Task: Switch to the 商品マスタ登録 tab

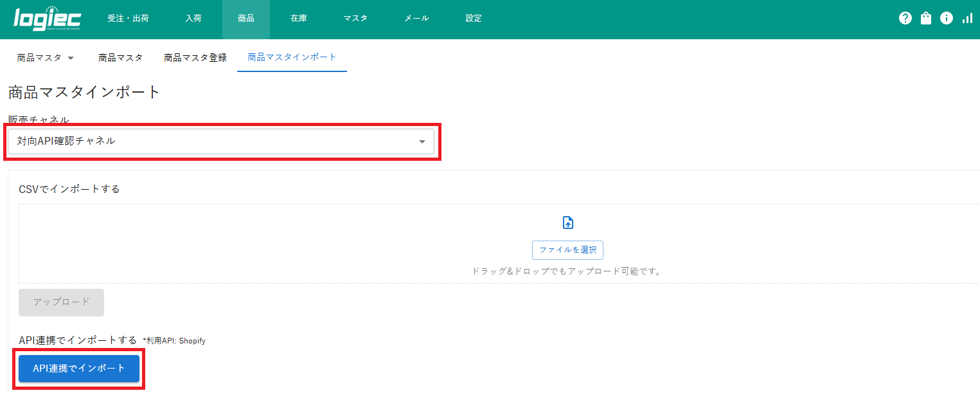Action: 195,58
